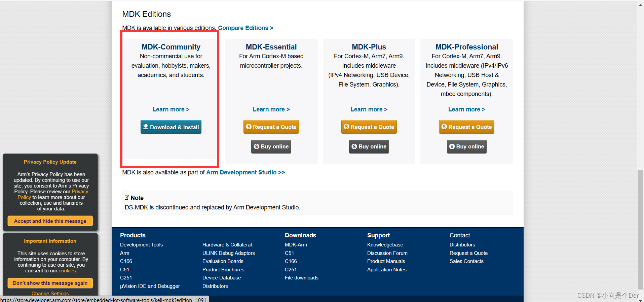Image resolution: width=644 pixels, height=302 pixels.
Task: Buy MDK-Plus online
Action: click(x=369, y=146)
